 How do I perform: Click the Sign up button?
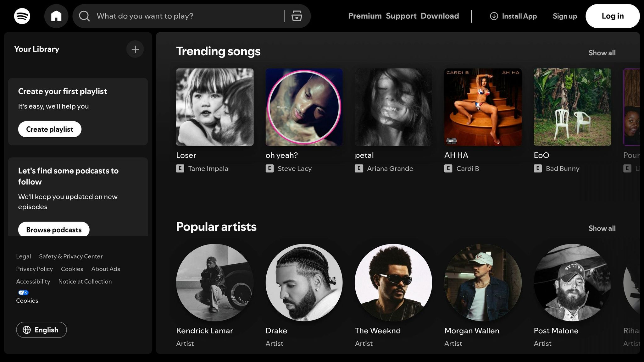click(x=565, y=16)
